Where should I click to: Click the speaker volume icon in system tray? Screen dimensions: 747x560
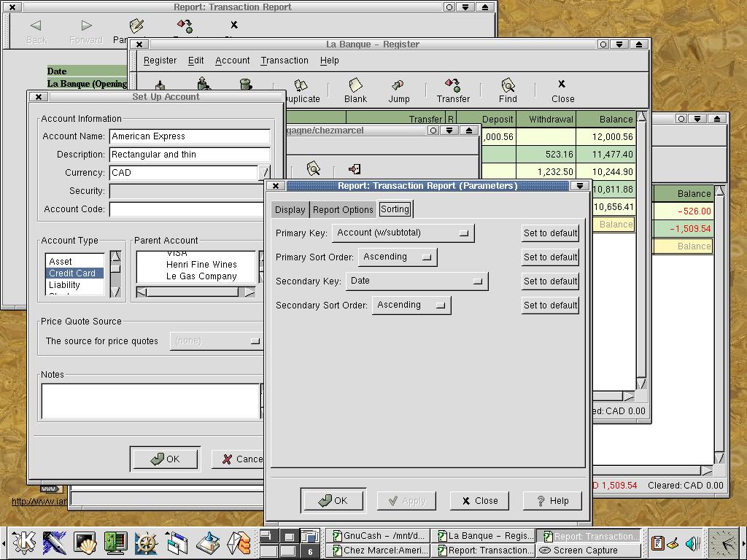692,542
